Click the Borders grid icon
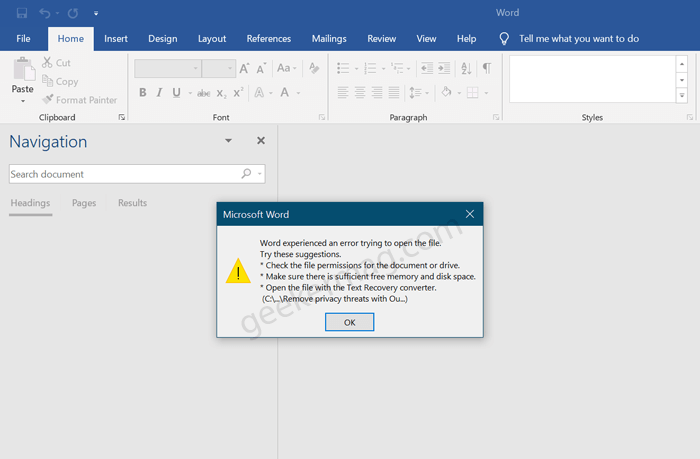This screenshot has height=459, width=700. (472, 92)
